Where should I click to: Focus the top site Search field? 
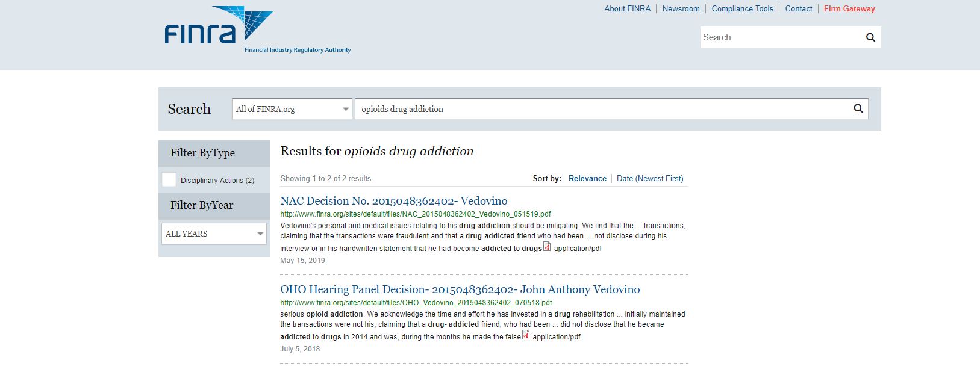click(x=782, y=37)
